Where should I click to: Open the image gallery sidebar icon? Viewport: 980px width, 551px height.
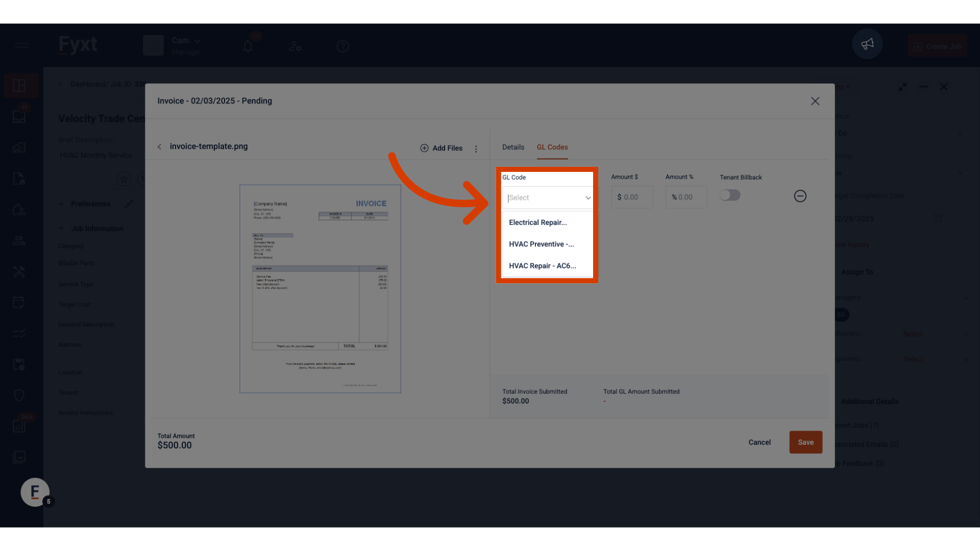19,457
